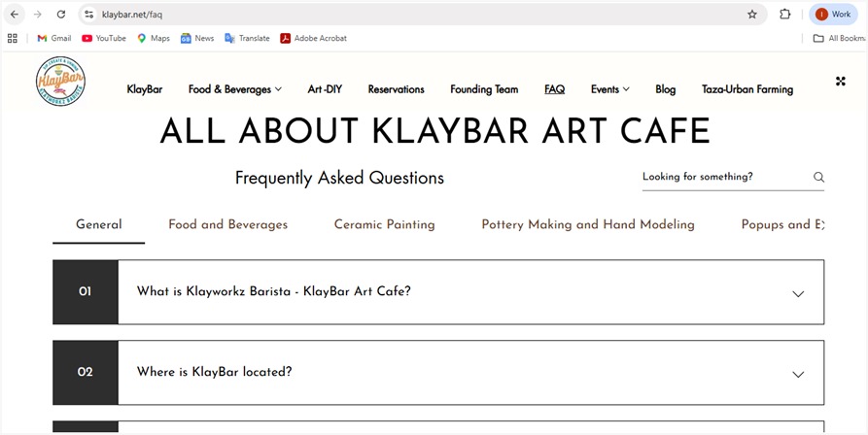Open the Founding Team page

point(484,89)
